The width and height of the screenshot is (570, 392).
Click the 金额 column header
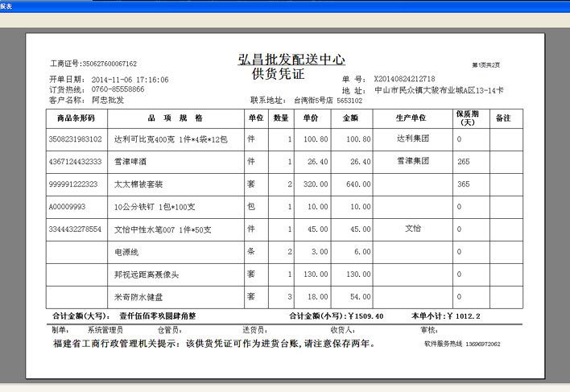coord(350,118)
